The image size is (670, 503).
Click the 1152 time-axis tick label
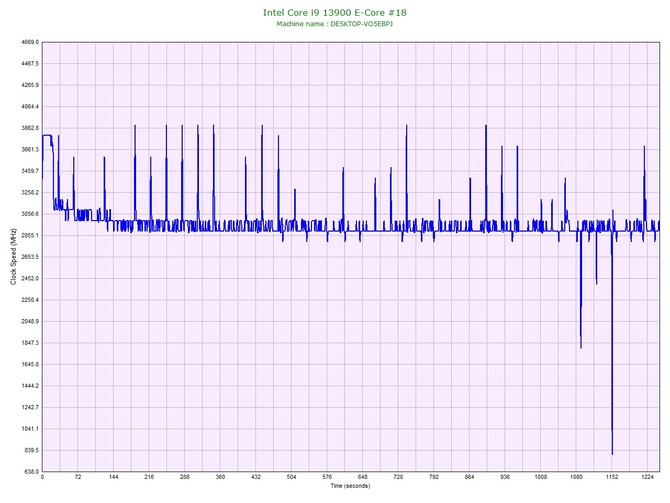click(612, 477)
